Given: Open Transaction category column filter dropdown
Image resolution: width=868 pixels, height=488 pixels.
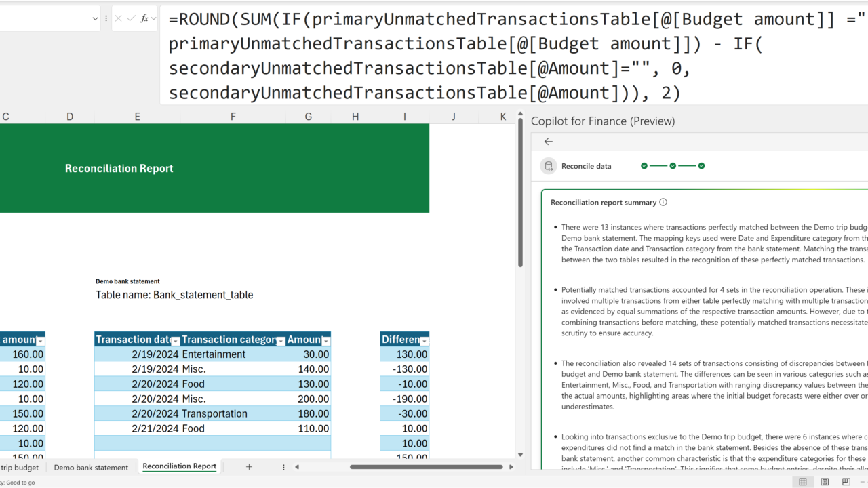Looking at the screenshot, I should [x=281, y=340].
